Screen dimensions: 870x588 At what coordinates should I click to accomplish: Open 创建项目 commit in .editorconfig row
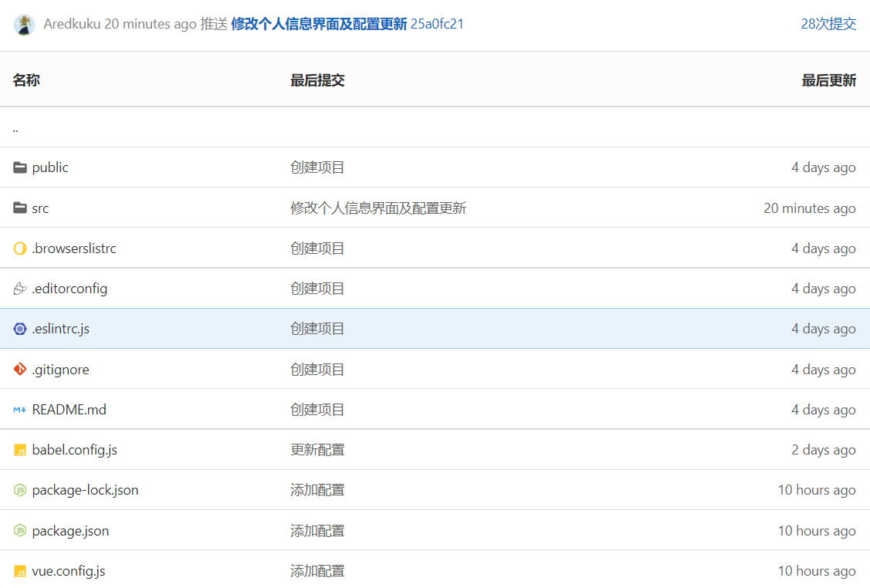pyautogui.click(x=317, y=289)
